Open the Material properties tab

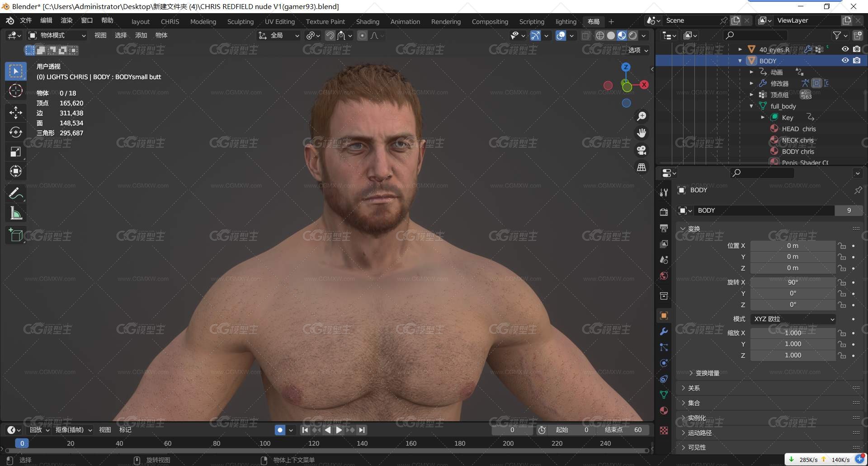[664, 411]
